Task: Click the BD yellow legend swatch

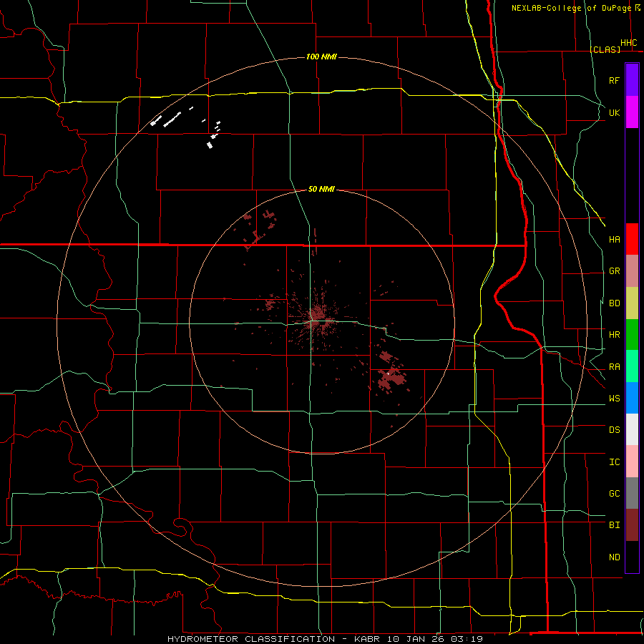Action: [x=632, y=303]
